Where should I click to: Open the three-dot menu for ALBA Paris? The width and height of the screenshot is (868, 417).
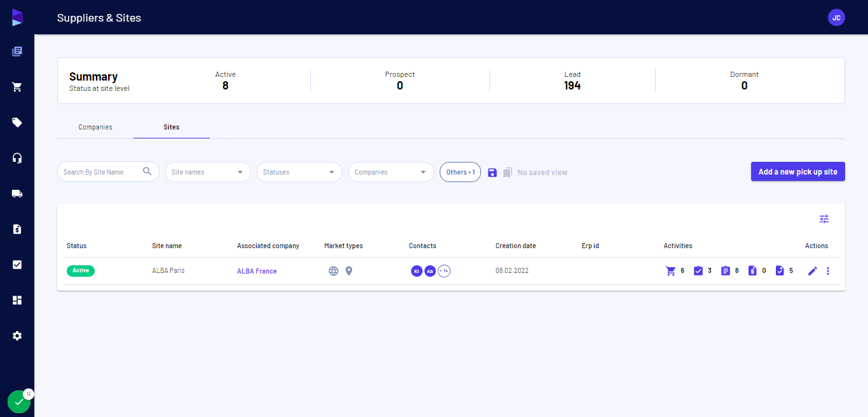[828, 271]
